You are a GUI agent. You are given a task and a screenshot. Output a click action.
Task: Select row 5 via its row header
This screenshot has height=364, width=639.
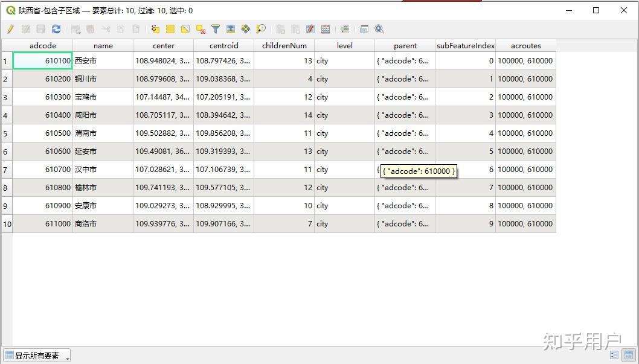[7, 133]
